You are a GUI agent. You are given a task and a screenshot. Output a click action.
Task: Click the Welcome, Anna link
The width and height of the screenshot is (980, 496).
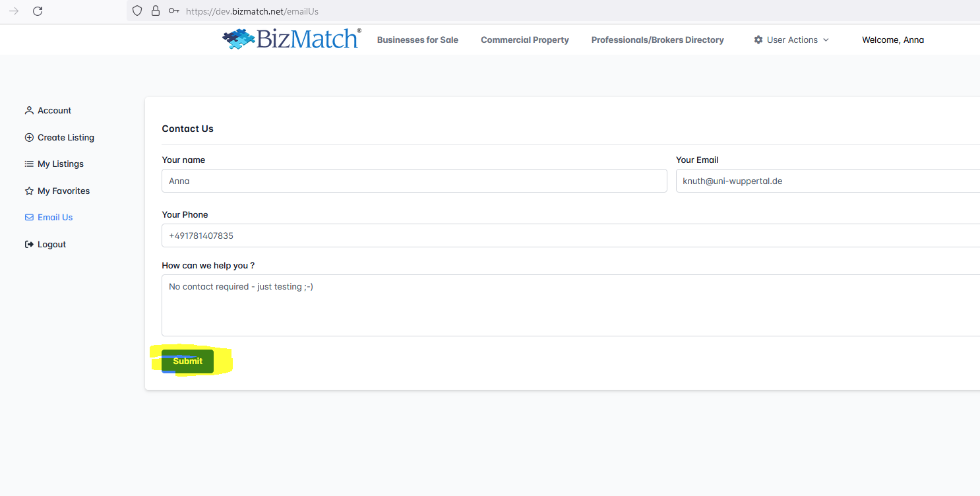point(892,40)
